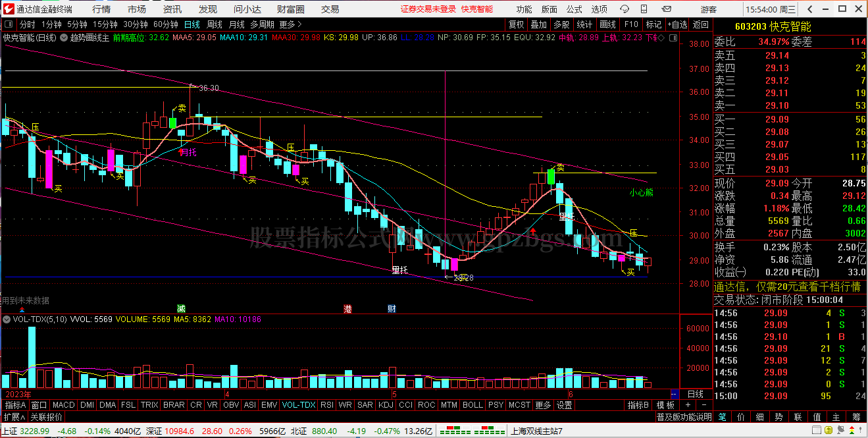868x438 pixels.
Task: Open the 指标A indicator selector
Action: pos(16,405)
